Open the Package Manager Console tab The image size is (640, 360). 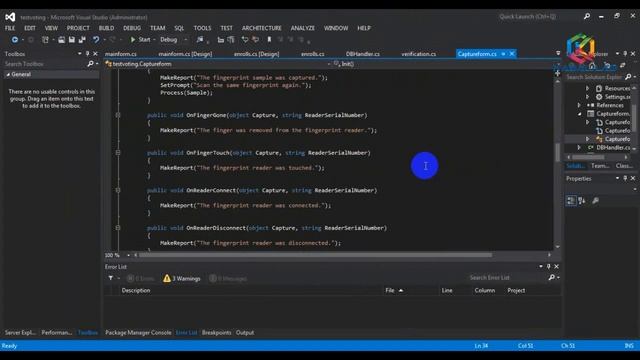(138, 333)
